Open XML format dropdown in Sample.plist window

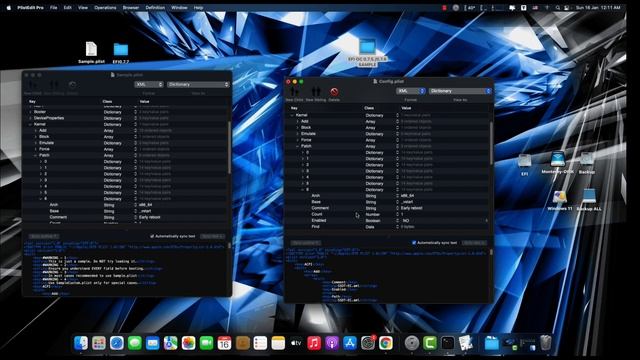click(x=149, y=84)
